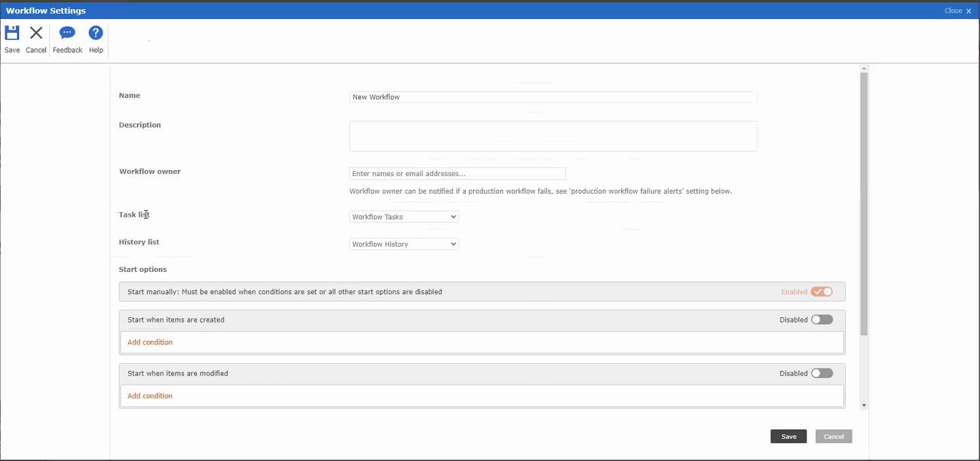980x461 pixels.
Task: Enable Start when items are created switch
Action: (822, 320)
